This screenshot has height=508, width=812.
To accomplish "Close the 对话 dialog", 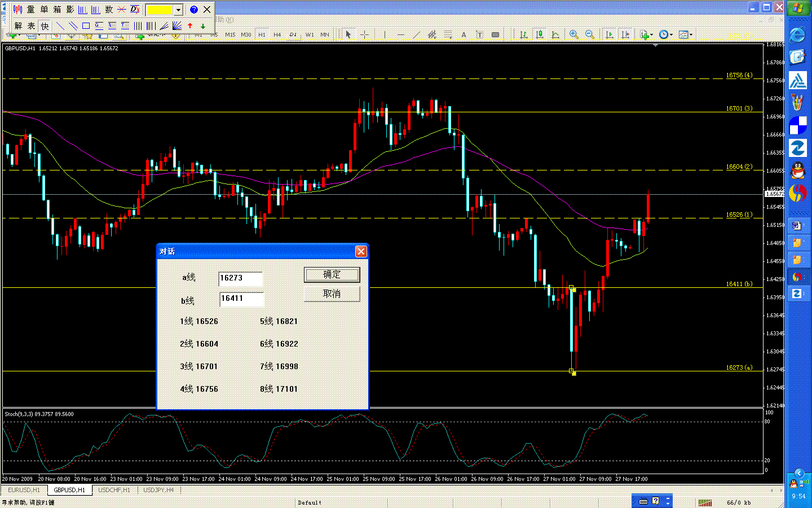I will pyautogui.click(x=361, y=251).
